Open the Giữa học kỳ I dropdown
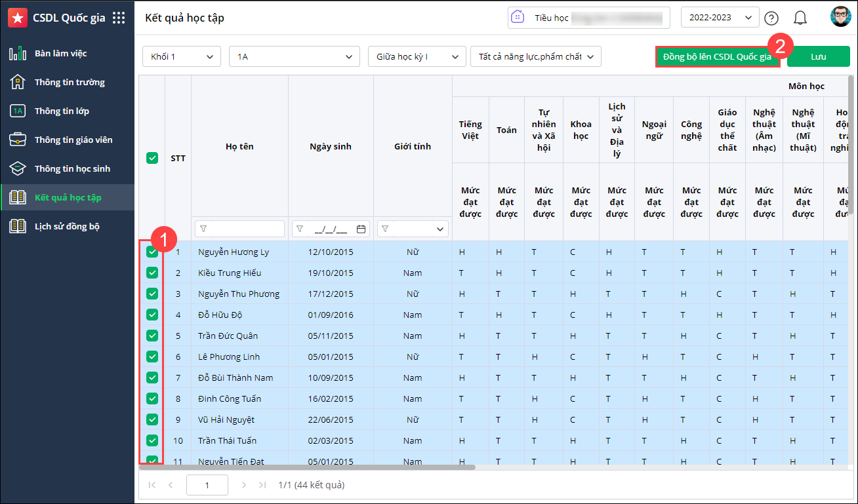This screenshot has width=858, height=504. [417, 57]
